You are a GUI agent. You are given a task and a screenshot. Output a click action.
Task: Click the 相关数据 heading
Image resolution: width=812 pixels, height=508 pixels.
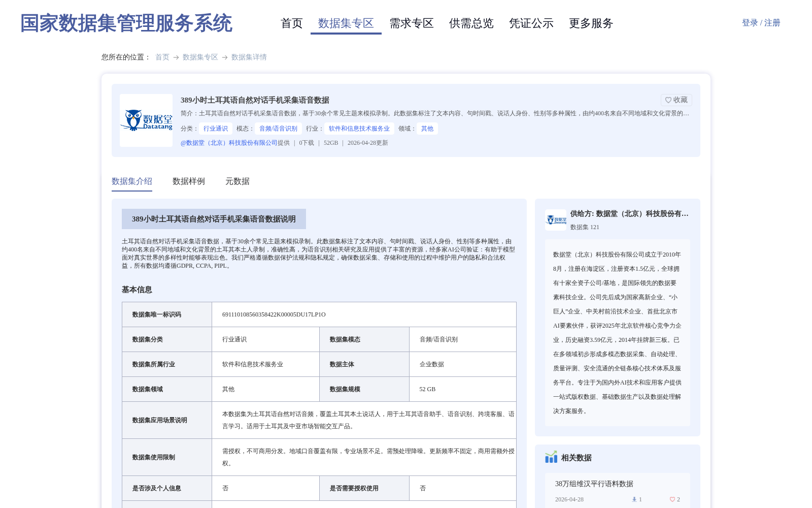(577, 458)
